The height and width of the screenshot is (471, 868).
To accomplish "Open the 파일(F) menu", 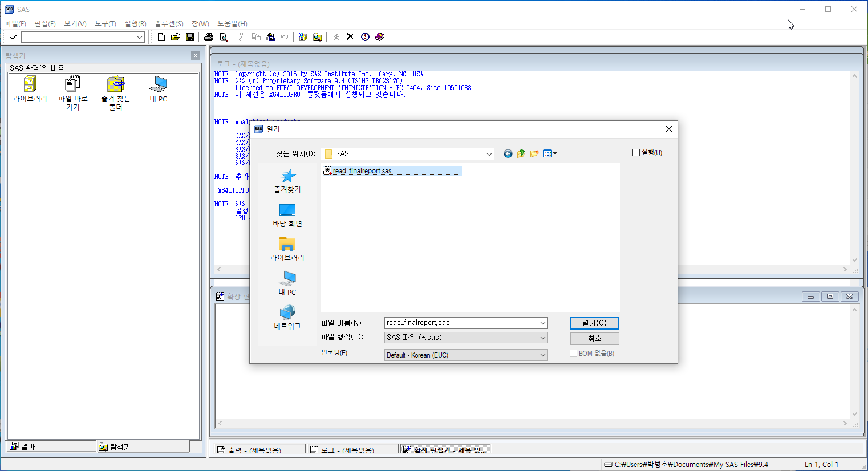I will pos(15,23).
